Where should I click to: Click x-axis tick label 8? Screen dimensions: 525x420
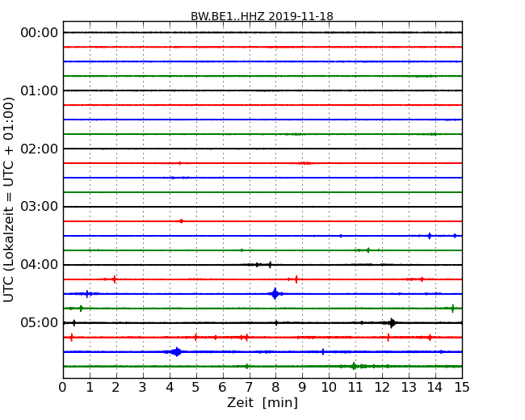tap(275, 387)
